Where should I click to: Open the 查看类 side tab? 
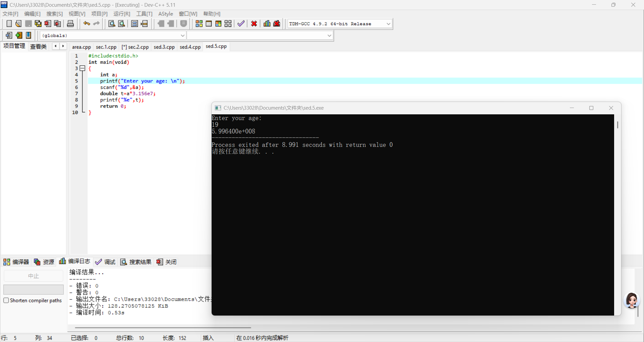(38, 47)
